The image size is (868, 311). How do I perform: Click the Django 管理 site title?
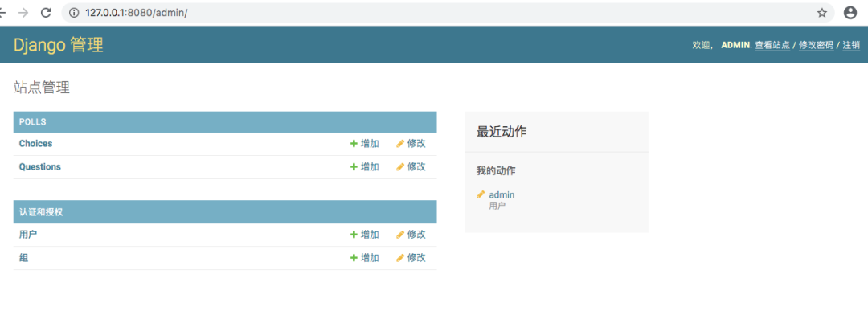59,45
